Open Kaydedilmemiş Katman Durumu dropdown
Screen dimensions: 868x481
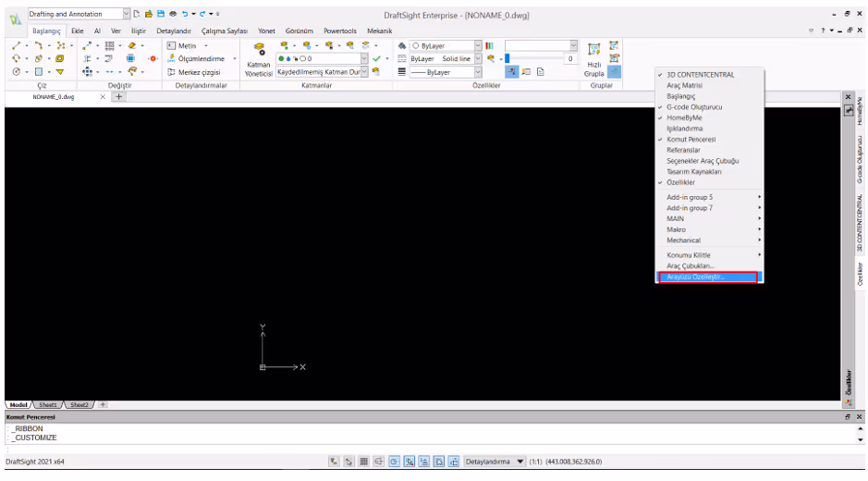[364, 72]
